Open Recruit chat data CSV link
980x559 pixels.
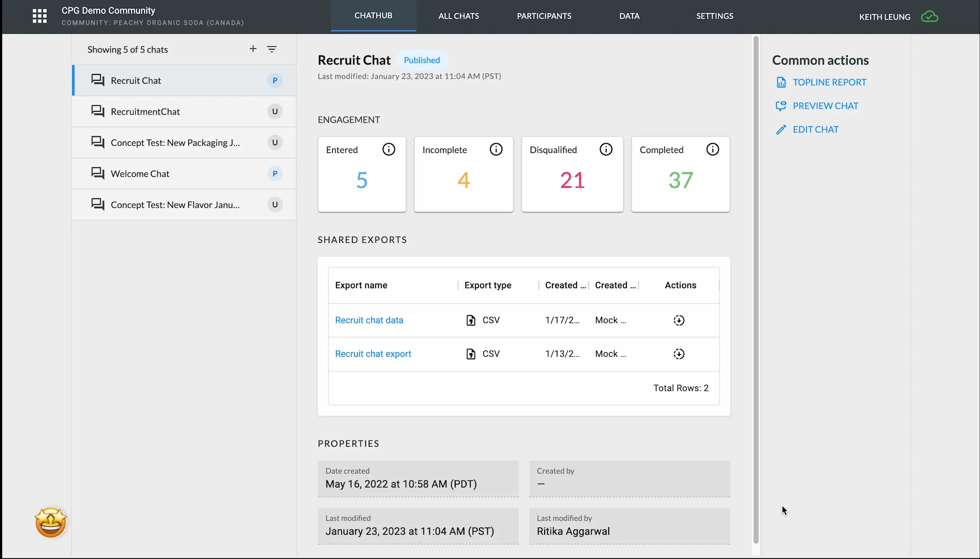[x=369, y=320]
